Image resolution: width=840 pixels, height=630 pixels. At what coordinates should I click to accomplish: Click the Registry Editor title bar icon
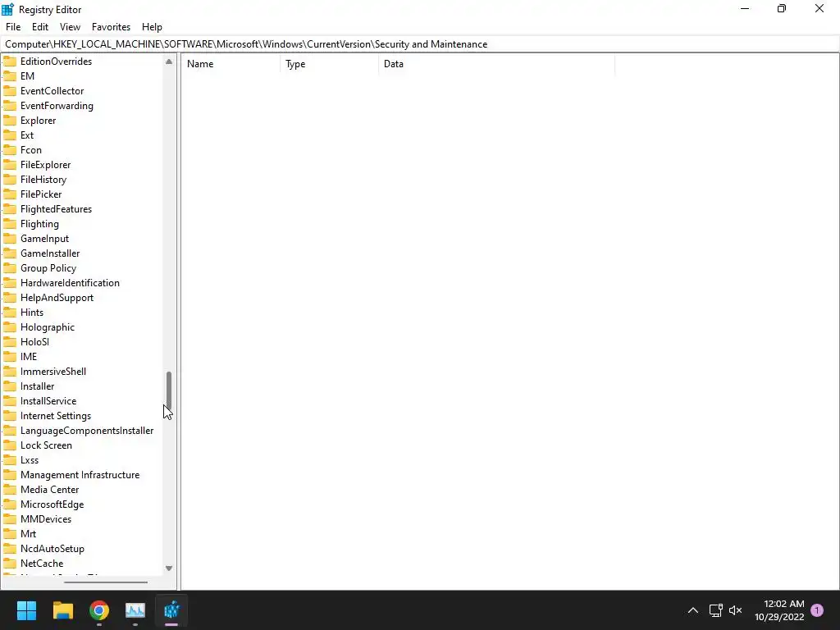(x=7, y=9)
